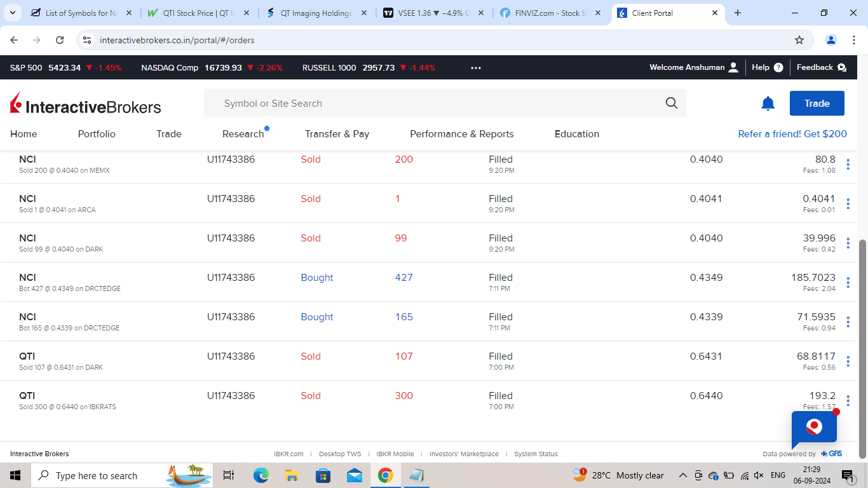
Task: Follow the Refer a friend Get $200 link
Action: click(x=792, y=134)
